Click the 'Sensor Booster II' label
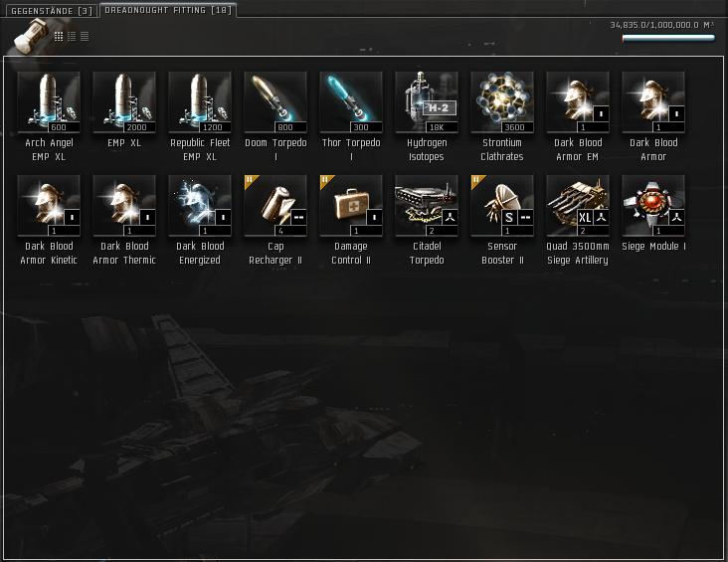 point(502,253)
